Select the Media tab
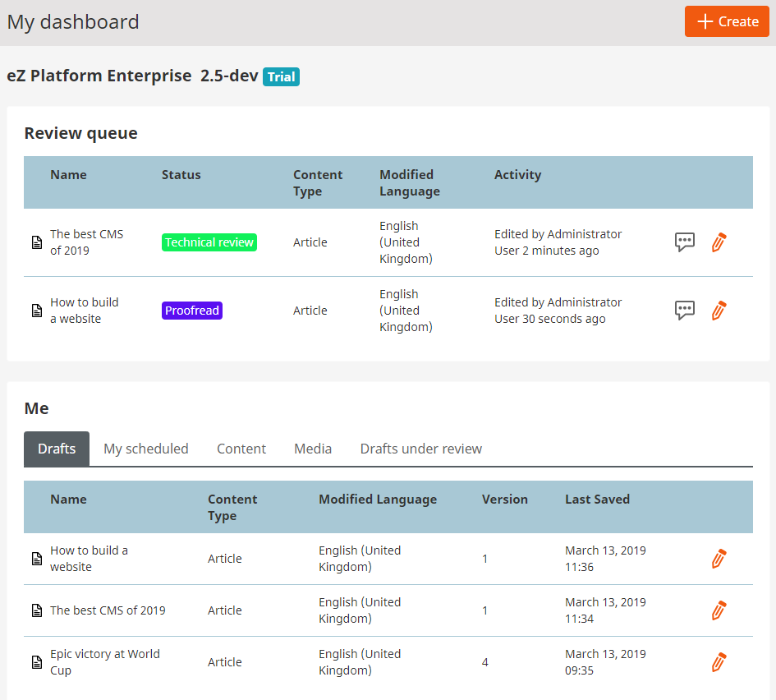The image size is (776, 700). 313,449
